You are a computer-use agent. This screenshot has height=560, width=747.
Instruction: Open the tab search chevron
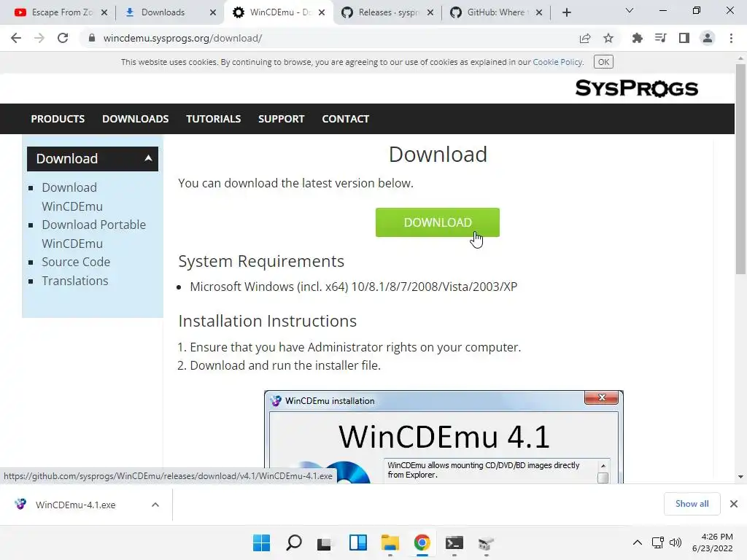click(x=630, y=10)
